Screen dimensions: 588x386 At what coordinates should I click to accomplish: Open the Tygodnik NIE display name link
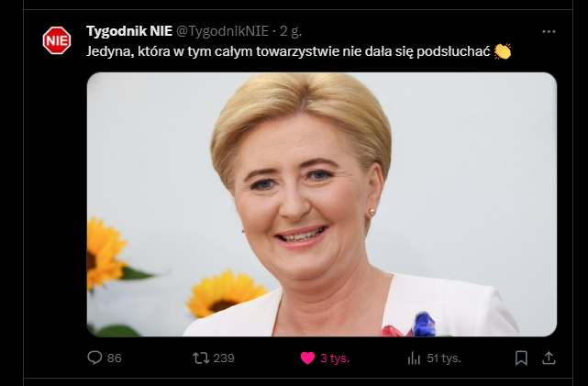129,31
